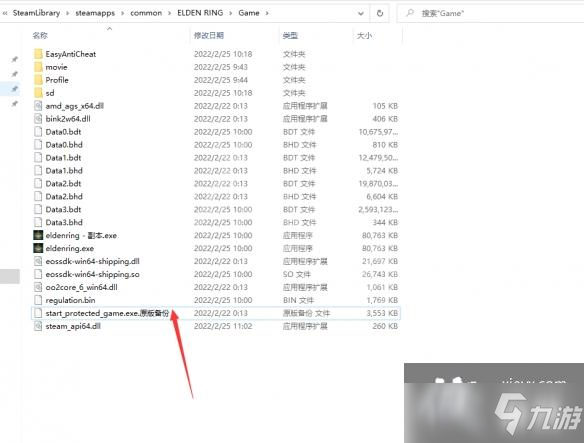The height and width of the screenshot is (443, 584).
Task: Sort files by 大小 column
Action: click(x=364, y=35)
